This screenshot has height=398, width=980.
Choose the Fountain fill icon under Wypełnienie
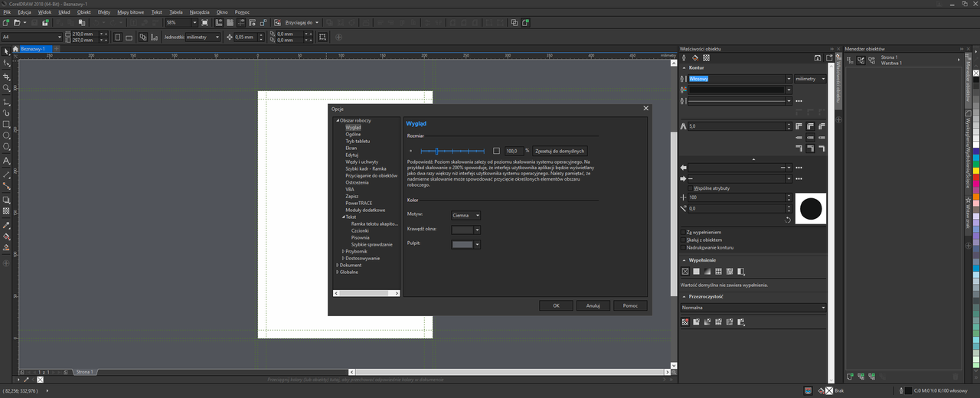[707, 271]
